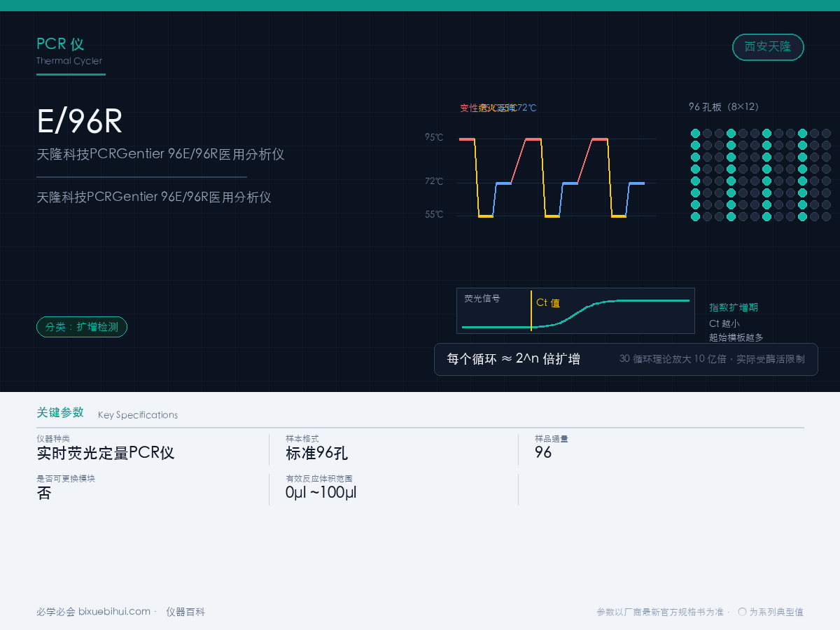This screenshot has width=840, height=630.
Task: Open the bixuebihui.com footer link
Action: tap(114, 611)
